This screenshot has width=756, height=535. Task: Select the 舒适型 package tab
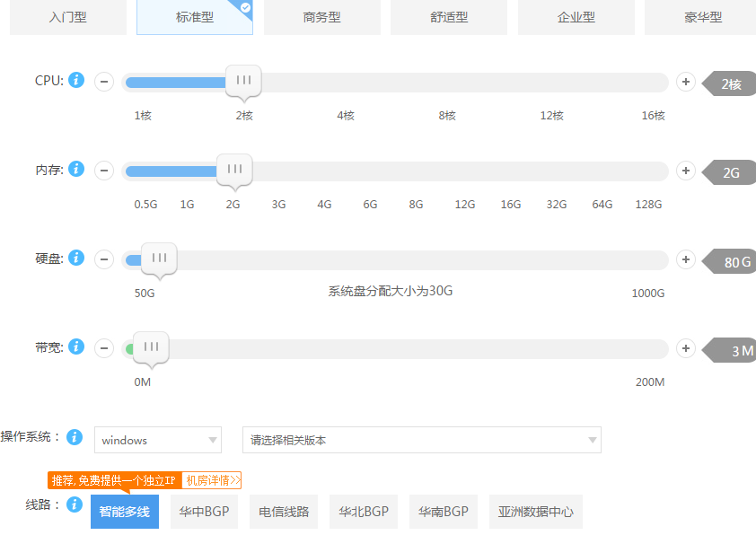tap(449, 17)
